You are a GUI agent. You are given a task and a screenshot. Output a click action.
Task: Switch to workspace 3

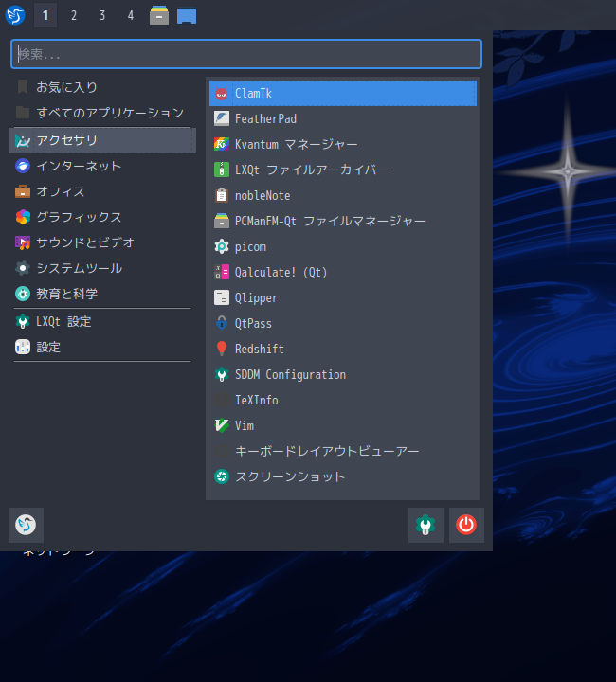coord(102,16)
